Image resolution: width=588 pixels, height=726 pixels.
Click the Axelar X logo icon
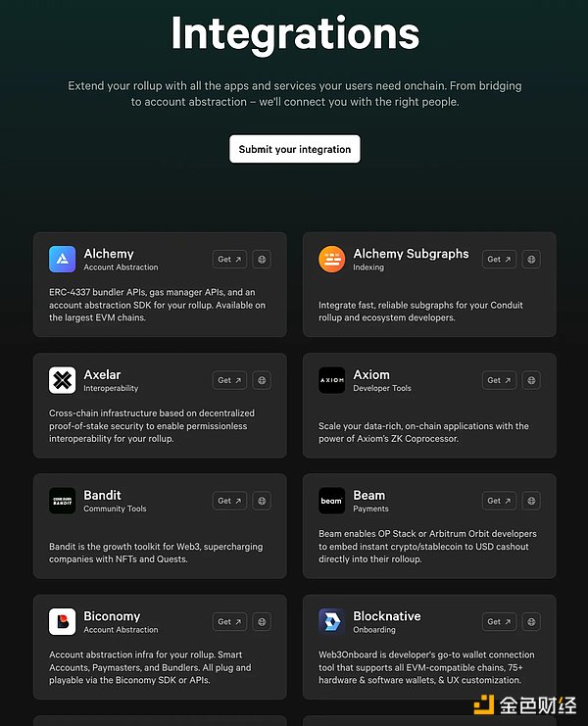(62, 380)
